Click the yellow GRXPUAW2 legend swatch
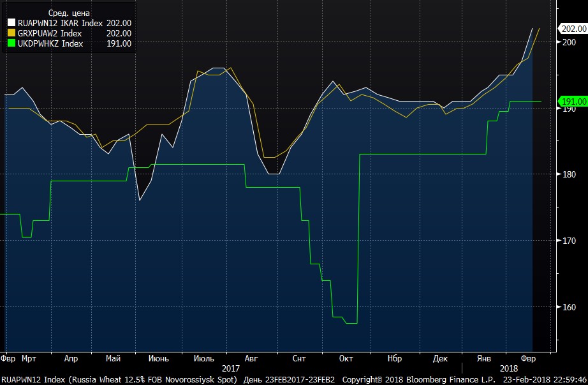Screen dimensions: 588x385 (11, 33)
